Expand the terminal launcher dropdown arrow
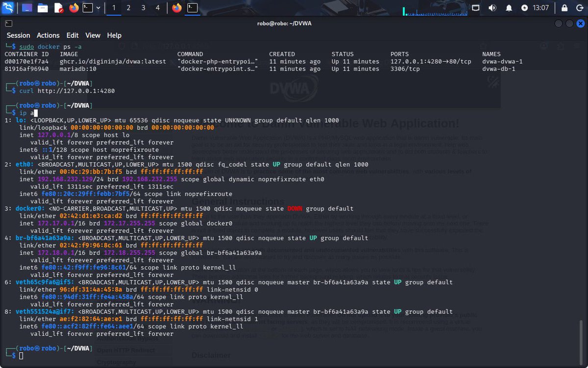Viewport: 588px width, 368px height. [x=98, y=8]
